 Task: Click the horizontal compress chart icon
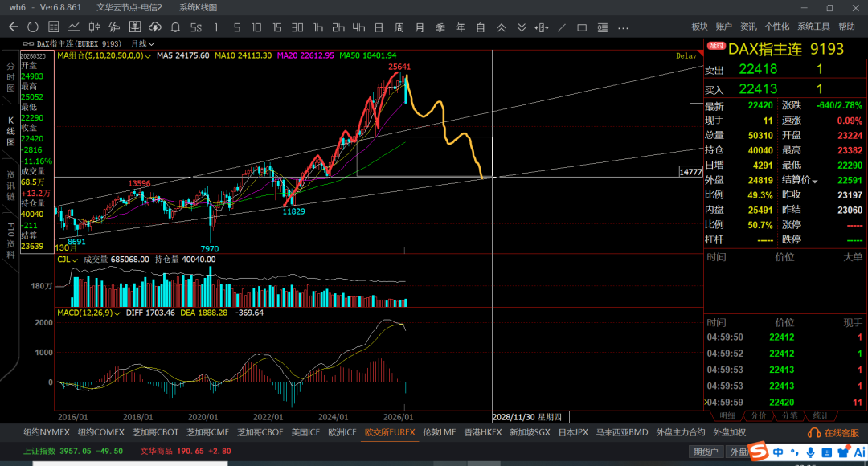[542, 27]
